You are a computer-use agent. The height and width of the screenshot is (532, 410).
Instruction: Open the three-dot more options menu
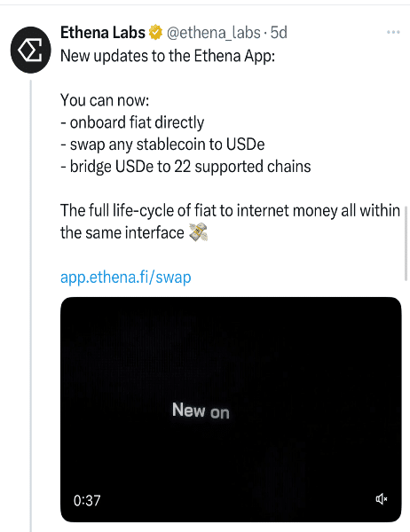[393, 32]
